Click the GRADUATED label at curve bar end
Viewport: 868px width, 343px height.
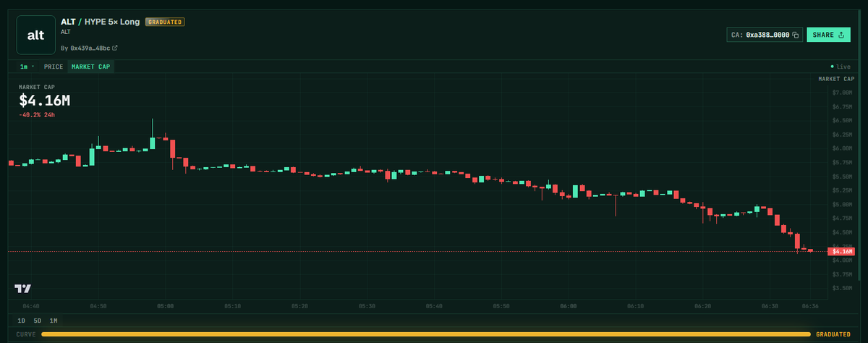(x=833, y=334)
